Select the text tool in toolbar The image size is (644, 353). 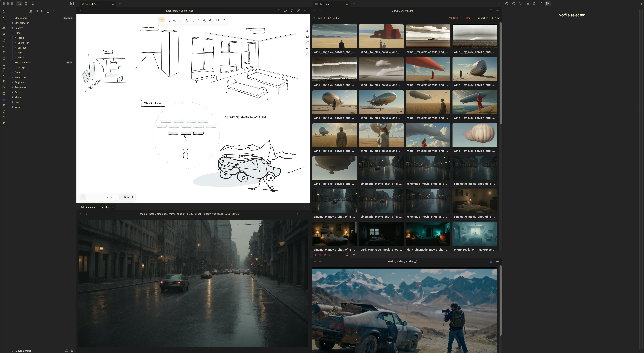(x=204, y=20)
